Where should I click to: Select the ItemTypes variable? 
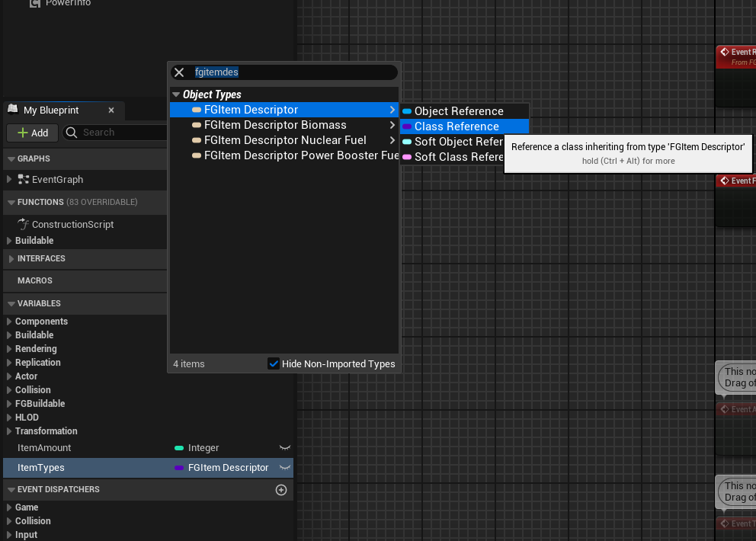coord(41,468)
